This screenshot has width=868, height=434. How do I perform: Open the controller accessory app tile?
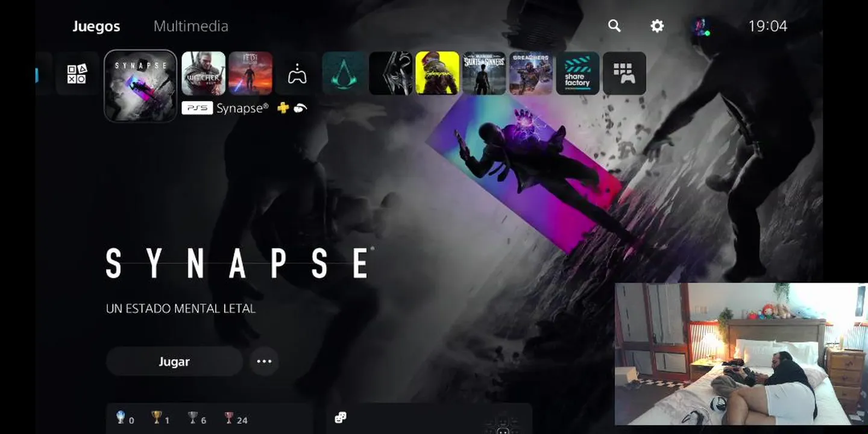[297, 74]
